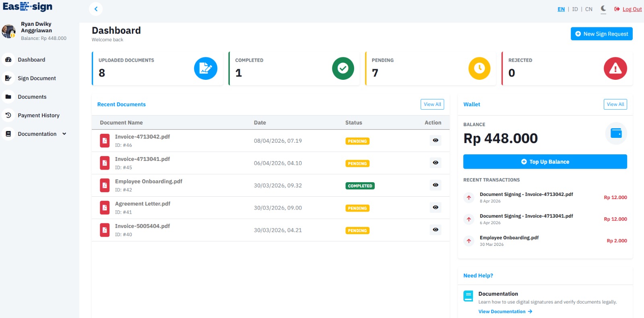Click the wallet icon beside balance
Screen dimensions: 644x318
[x=616, y=133]
